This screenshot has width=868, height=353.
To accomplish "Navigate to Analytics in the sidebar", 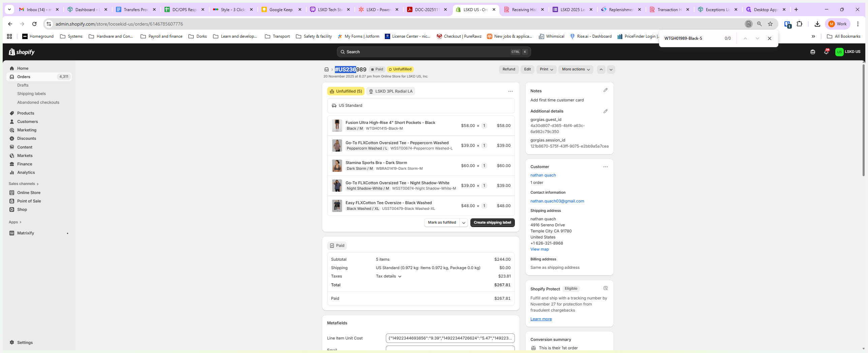I will (x=26, y=172).
